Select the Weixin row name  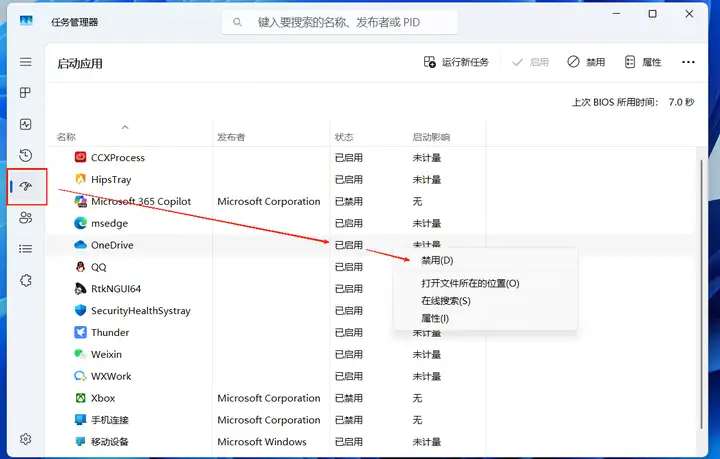coord(106,354)
